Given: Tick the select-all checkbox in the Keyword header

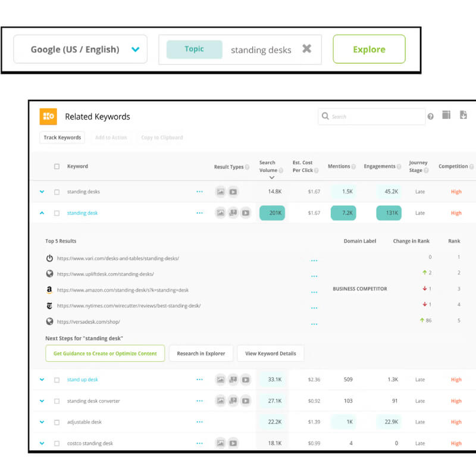Looking at the screenshot, I should 57,167.
